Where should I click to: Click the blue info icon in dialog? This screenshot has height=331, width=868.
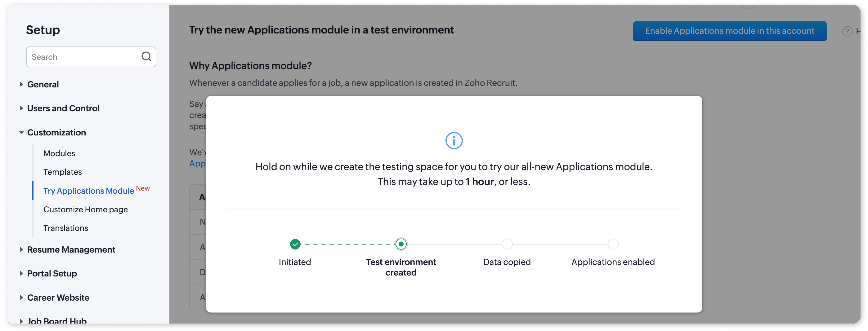pyautogui.click(x=454, y=140)
